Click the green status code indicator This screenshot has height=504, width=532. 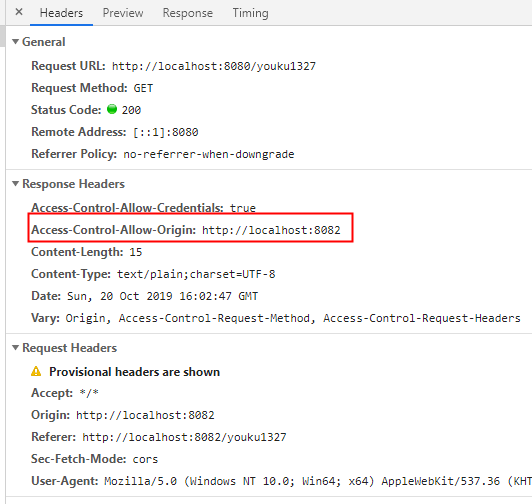[112, 109]
